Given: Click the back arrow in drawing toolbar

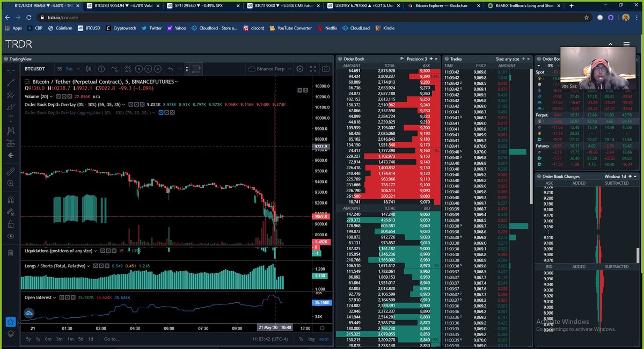Looking at the screenshot, I should 10,155.
